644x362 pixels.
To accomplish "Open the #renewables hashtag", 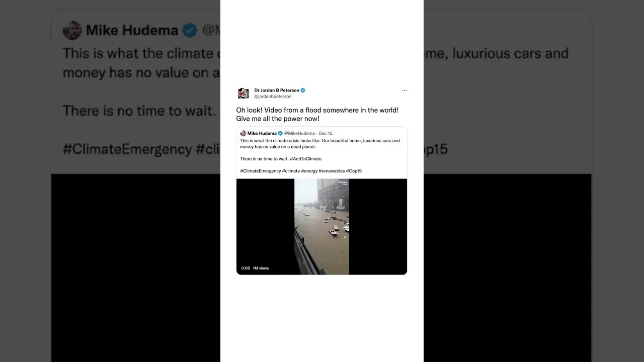I will [332, 171].
